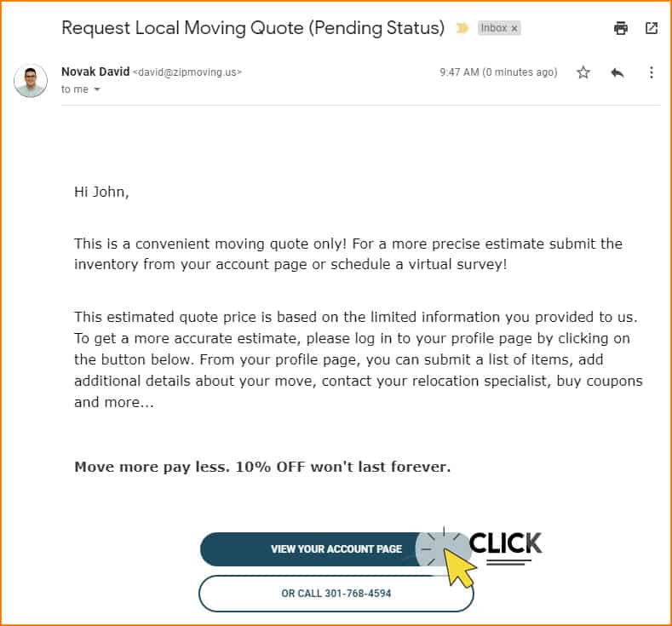Screen dimensions: 672x626
Task: Click the print email icon
Action: [621, 28]
